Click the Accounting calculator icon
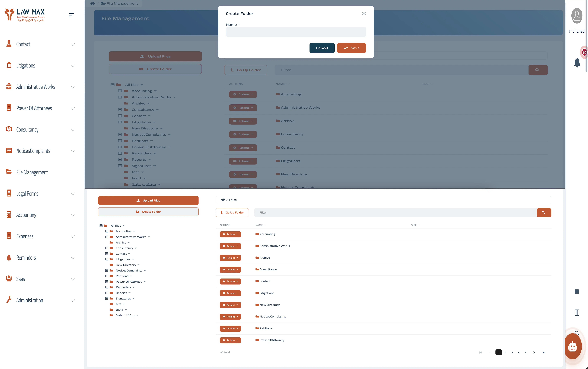The width and height of the screenshot is (588, 369). click(9, 215)
